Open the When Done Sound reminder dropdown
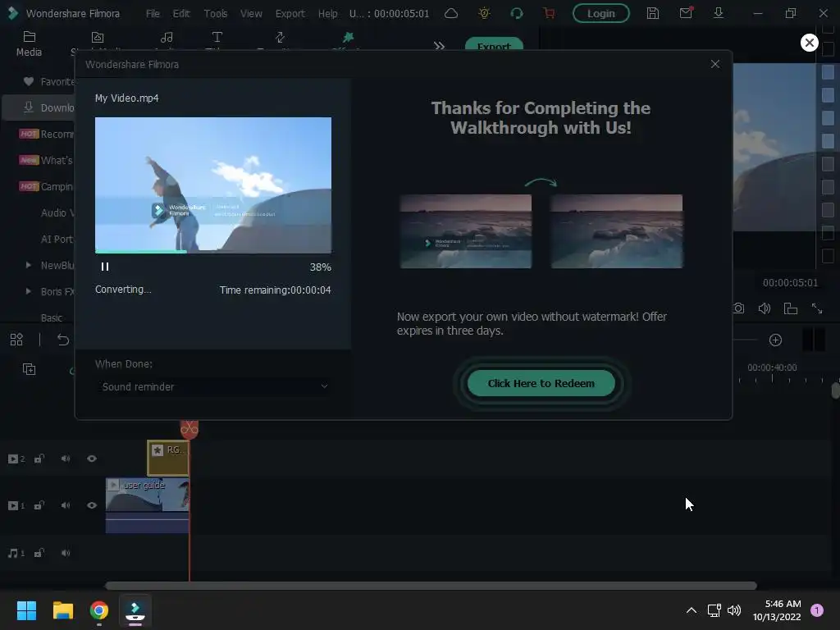Image resolution: width=840 pixels, height=630 pixels. pyautogui.click(x=214, y=387)
